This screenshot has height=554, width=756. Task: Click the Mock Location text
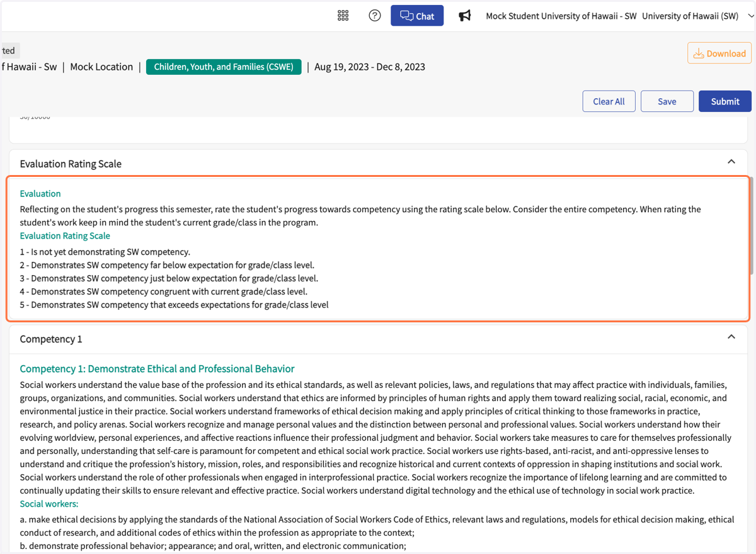[x=101, y=67]
